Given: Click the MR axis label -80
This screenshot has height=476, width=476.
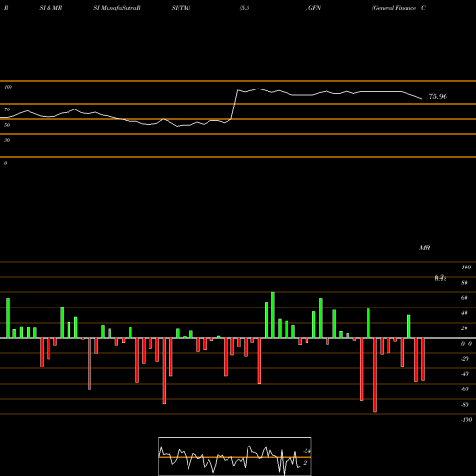Looking at the screenshot, I should click(x=465, y=405).
